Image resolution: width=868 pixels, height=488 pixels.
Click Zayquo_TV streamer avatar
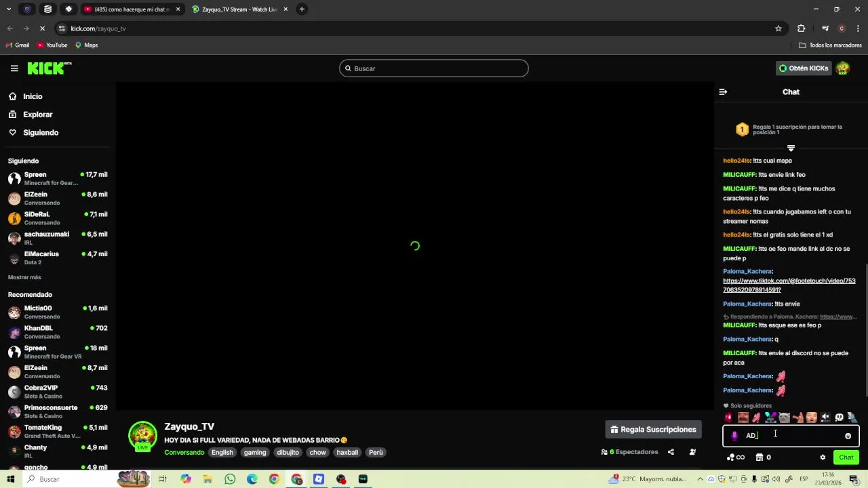click(142, 436)
